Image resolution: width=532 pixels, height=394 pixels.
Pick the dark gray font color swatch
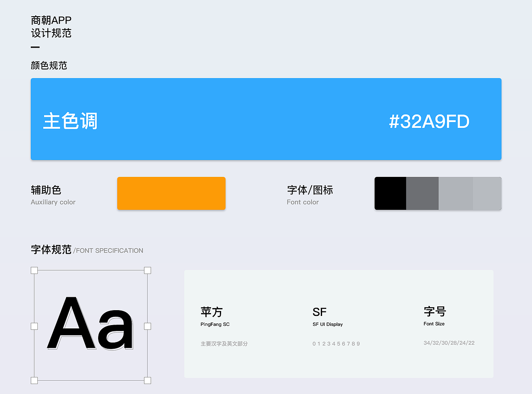point(422,193)
